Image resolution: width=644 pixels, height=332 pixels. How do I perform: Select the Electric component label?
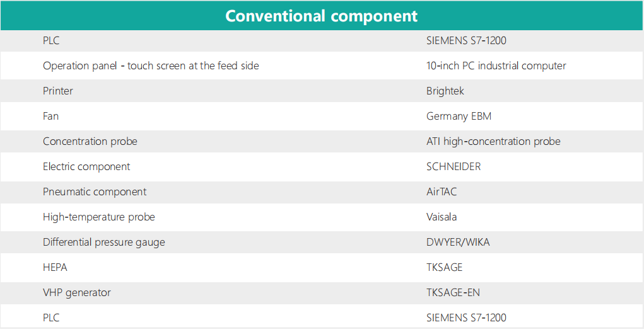(86, 166)
